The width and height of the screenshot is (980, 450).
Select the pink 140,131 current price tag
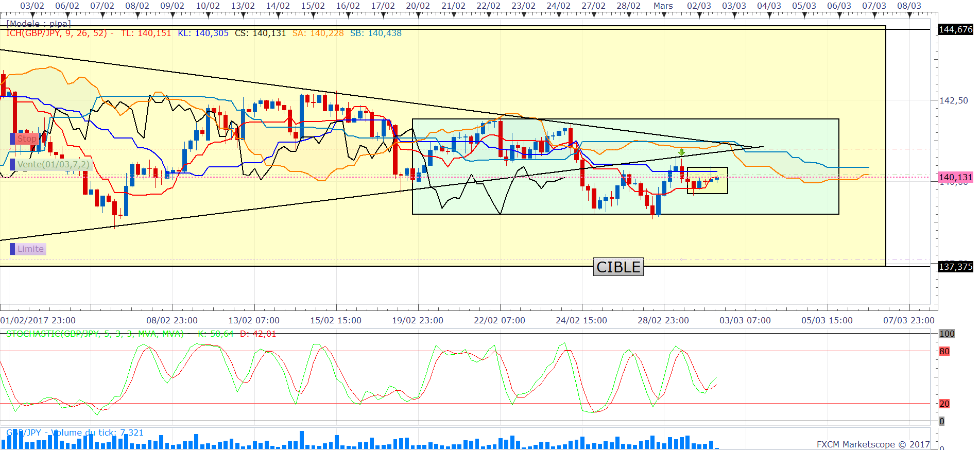[955, 177]
